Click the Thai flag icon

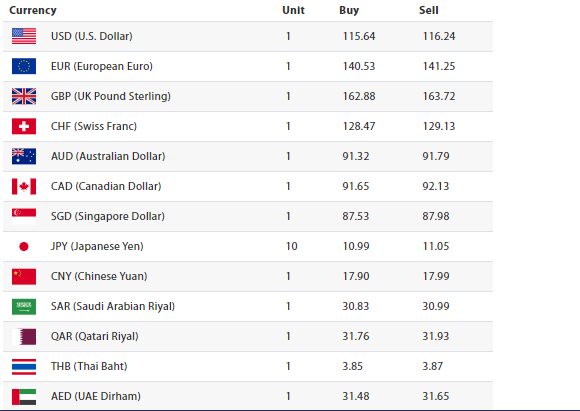point(24,366)
